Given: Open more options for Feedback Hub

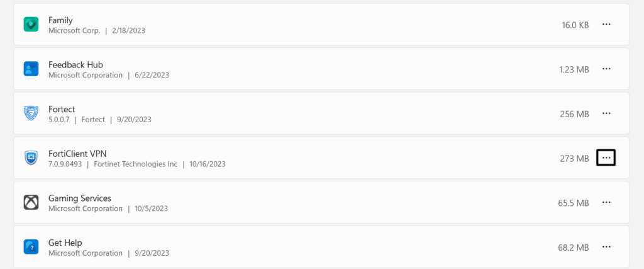Looking at the screenshot, I should tap(606, 69).
